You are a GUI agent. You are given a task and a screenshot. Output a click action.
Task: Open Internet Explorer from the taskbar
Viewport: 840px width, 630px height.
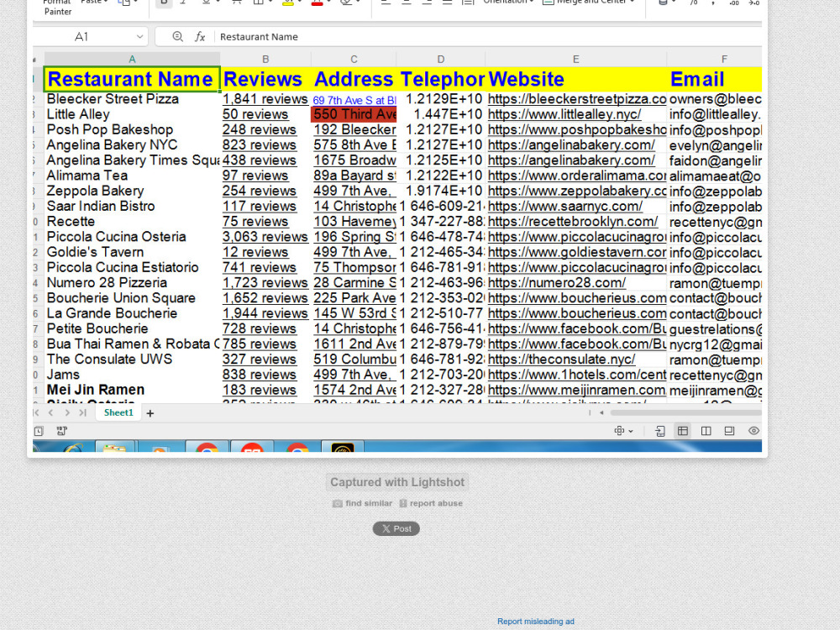click(72, 447)
